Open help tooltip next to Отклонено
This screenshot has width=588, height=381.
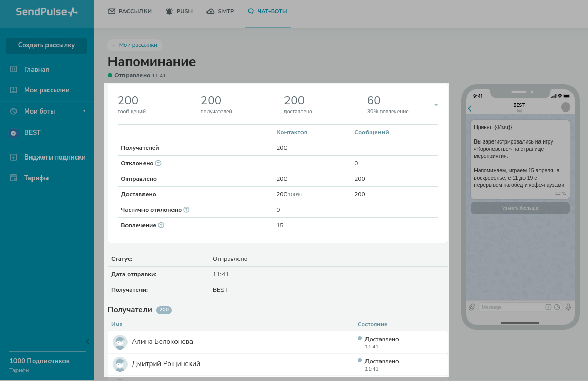click(158, 163)
